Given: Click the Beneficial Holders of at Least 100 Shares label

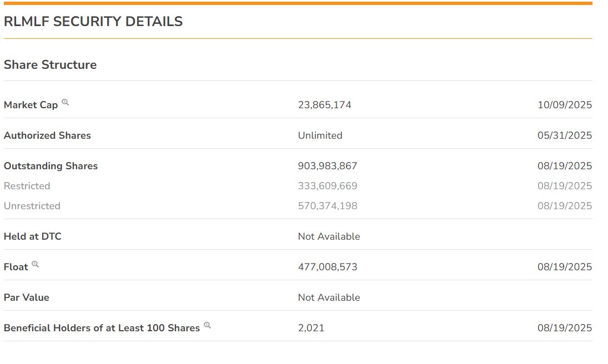Looking at the screenshot, I should click(102, 328).
